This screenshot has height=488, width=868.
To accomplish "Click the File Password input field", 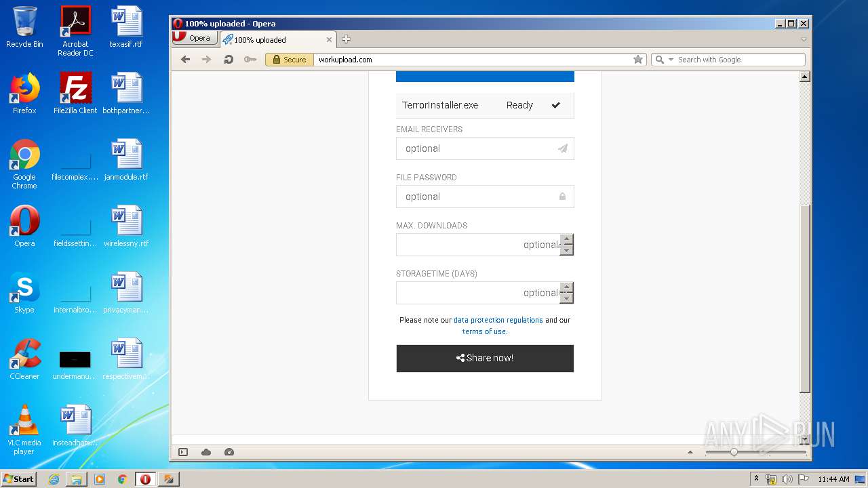I will pyautogui.click(x=485, y=197).
